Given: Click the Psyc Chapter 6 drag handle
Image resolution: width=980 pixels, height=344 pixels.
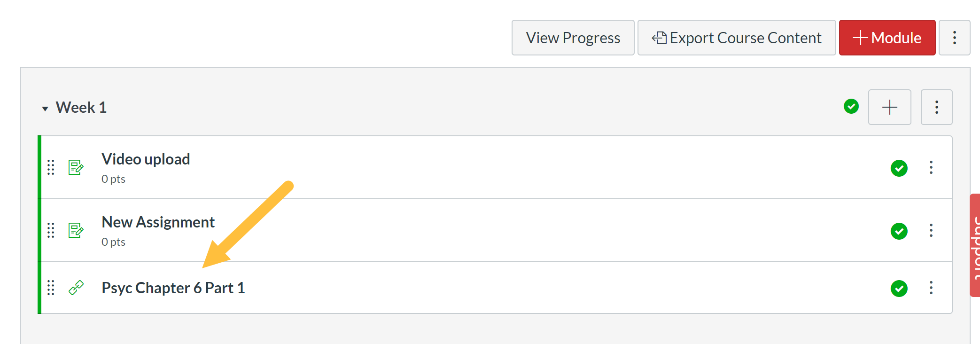Looking at the screenshot, I should click(51, 288).
